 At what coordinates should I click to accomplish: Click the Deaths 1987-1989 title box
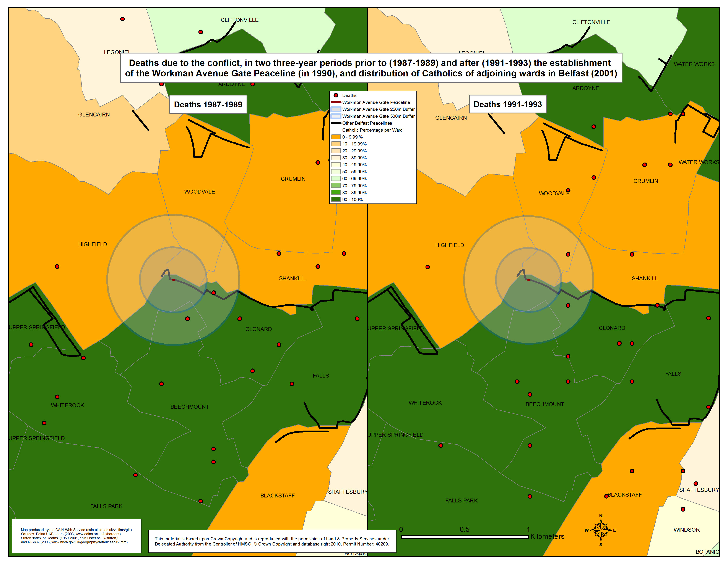point(208,105)
